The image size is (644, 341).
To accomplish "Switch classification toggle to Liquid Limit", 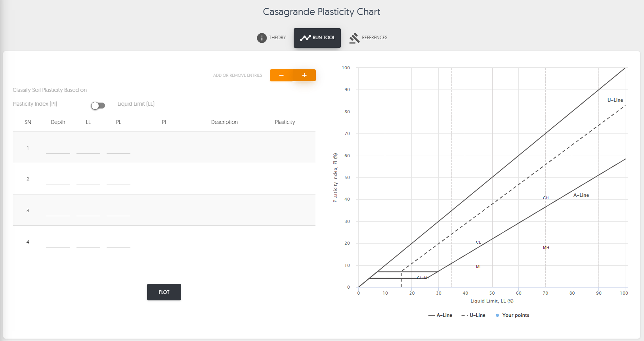I will coord(98,105).
